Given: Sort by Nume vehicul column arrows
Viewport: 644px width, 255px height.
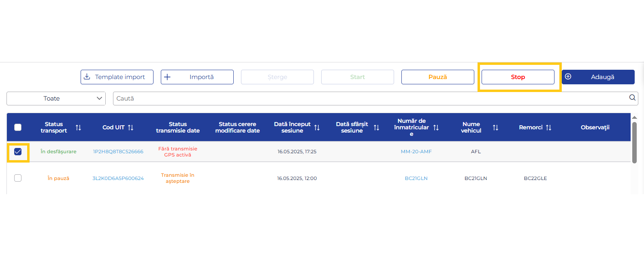Looking at the screenshot, I should click(495, 128).
